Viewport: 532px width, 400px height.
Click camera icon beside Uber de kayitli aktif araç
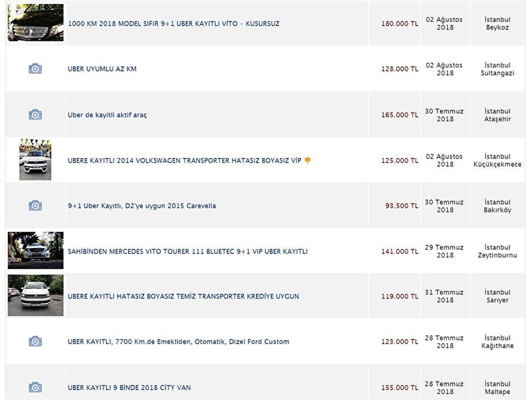point(35,115)
